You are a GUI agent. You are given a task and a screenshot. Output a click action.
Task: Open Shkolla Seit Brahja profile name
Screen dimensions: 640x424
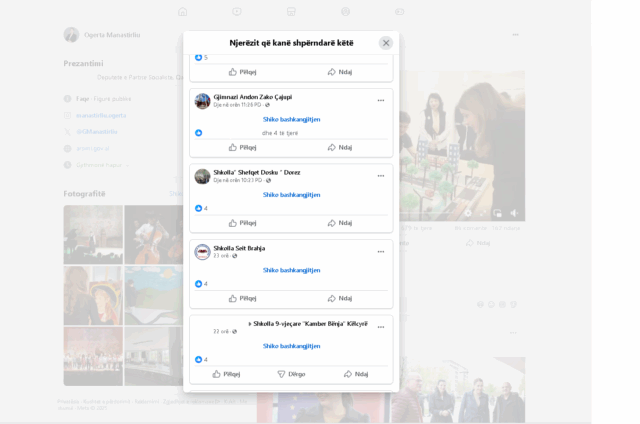pos(239,248)
